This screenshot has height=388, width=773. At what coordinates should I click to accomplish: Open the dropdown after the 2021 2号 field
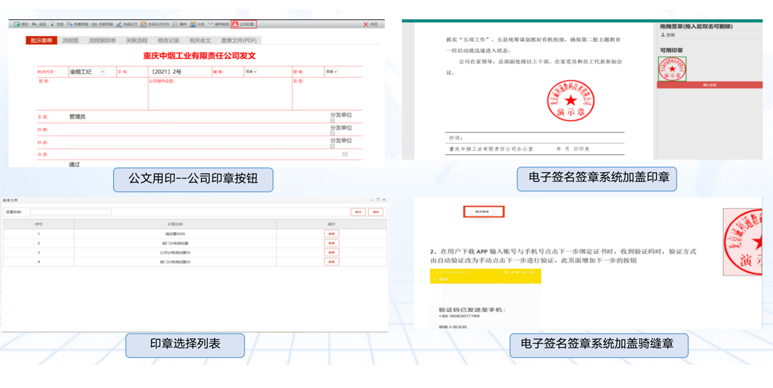[250, 72]
